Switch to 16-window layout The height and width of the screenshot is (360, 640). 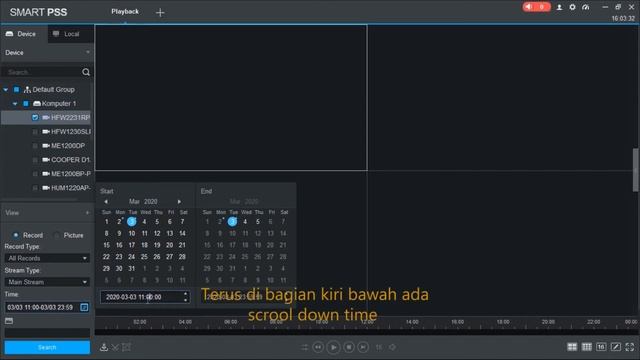click(601, 347)
